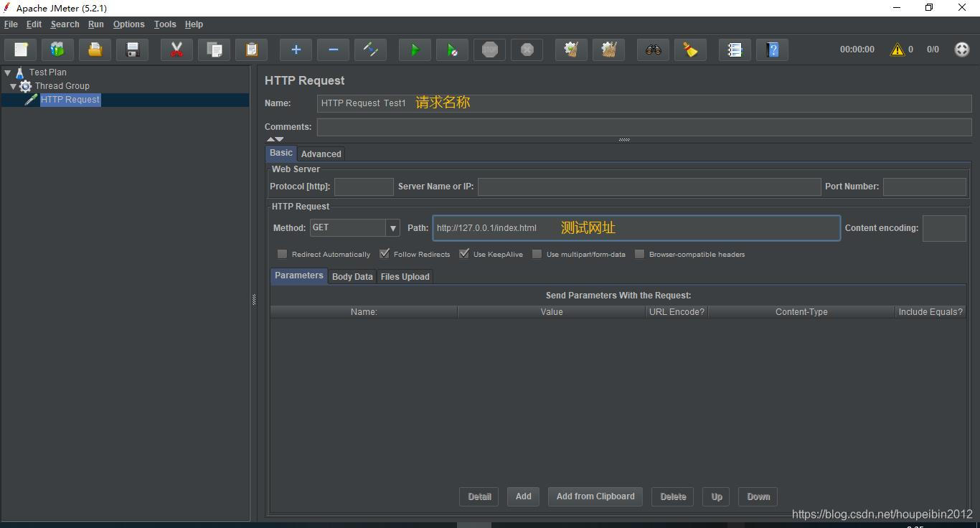The width and height of the screenshot is (980, 528).
Task: Open the Function Helper list icon
Action: click(735, 49)
